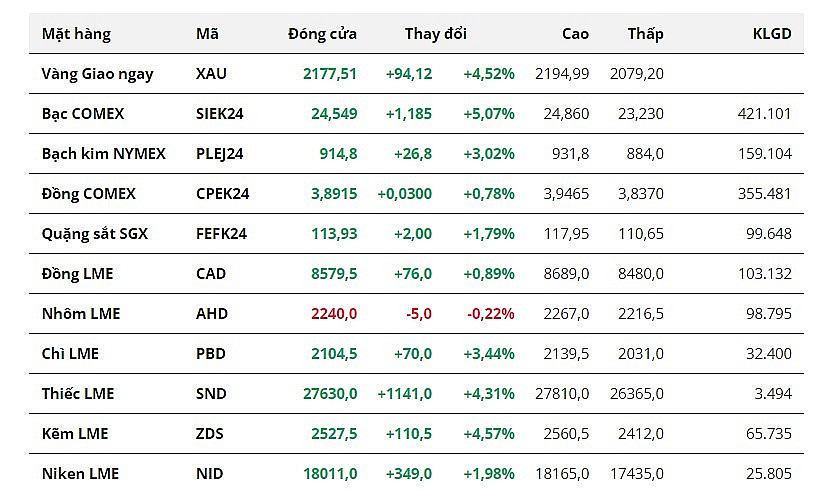Screen dimensions: 832x491
Task: Click the Đồng COMEX row name
Action: pyautogui.click(x=89, y=193)
